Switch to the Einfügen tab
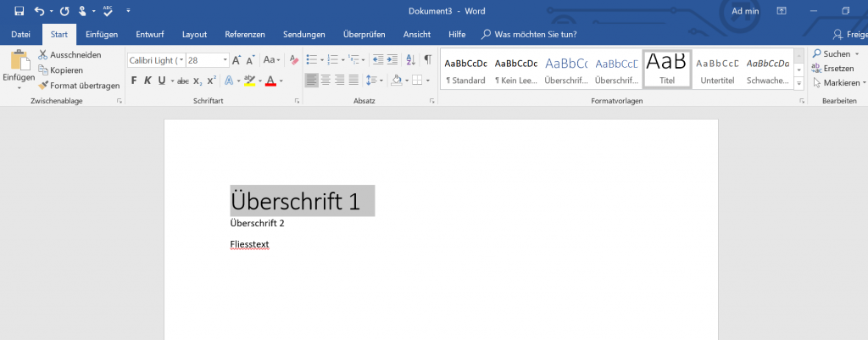 [x=102, y=35]
